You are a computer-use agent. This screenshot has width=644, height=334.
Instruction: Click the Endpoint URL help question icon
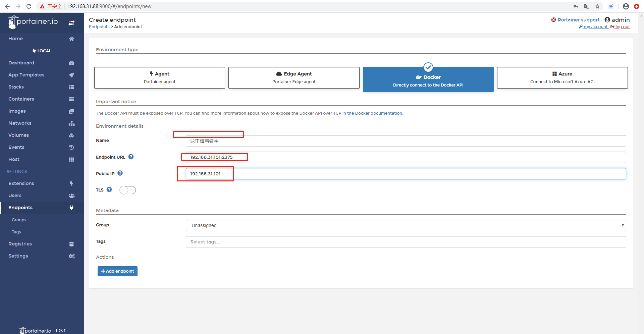(x=131, y=157)
